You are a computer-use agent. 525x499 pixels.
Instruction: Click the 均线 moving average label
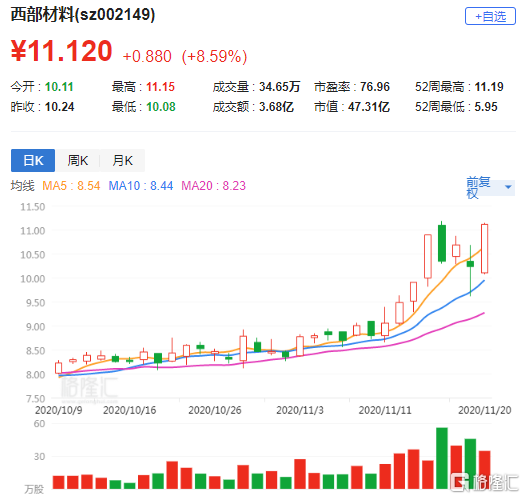[x=22, y=186]
